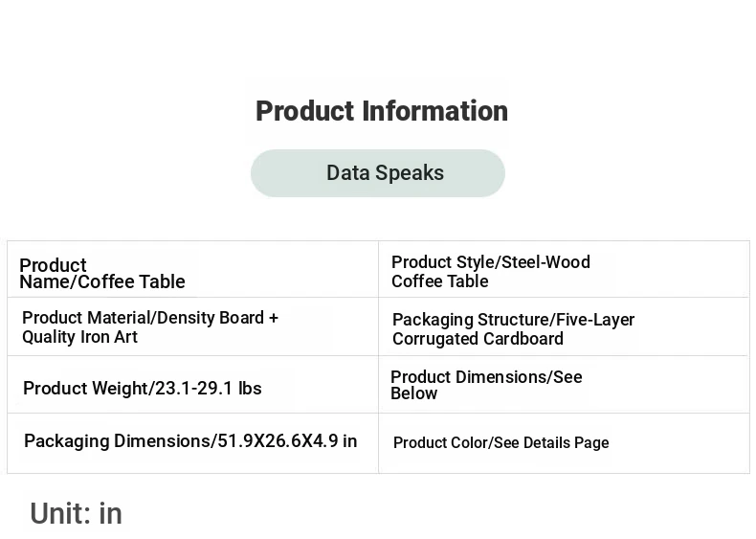Click Product Material/Density Board cell
The image size is (756, 539).
coord(193,326)
